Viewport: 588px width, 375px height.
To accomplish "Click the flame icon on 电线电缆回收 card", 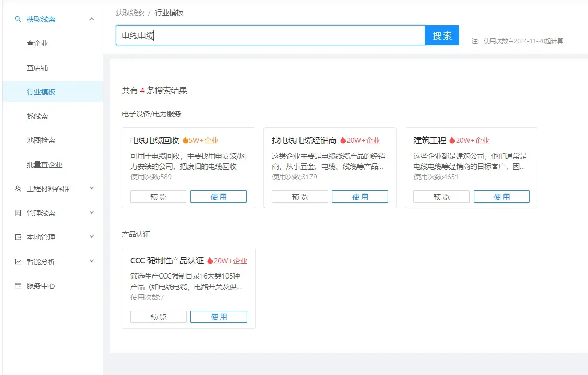I will [x=185, y=140].
